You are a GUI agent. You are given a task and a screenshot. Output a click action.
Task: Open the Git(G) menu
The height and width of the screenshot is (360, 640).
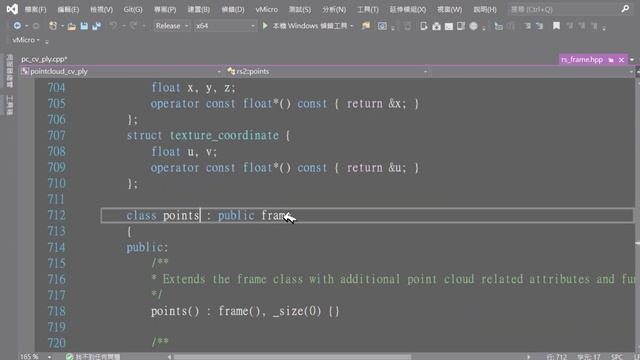(133, 9)
